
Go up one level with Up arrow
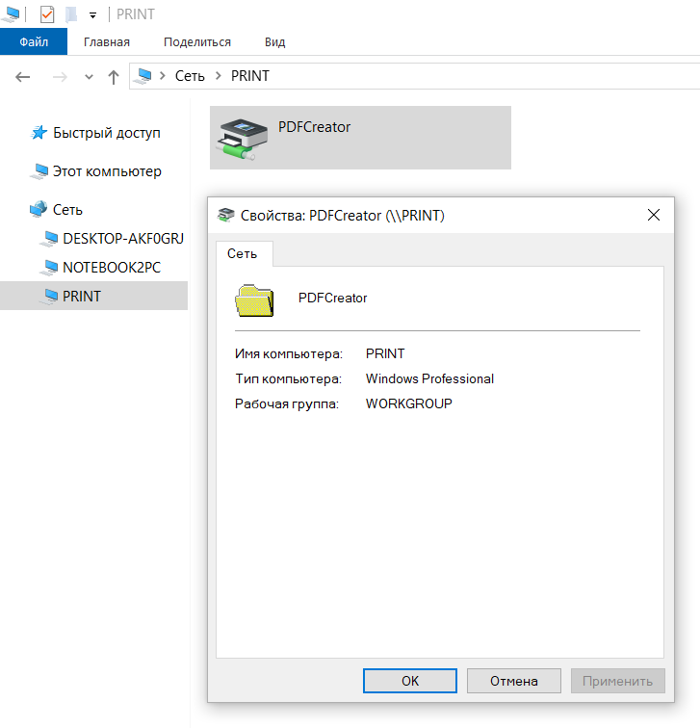(114, 77)
